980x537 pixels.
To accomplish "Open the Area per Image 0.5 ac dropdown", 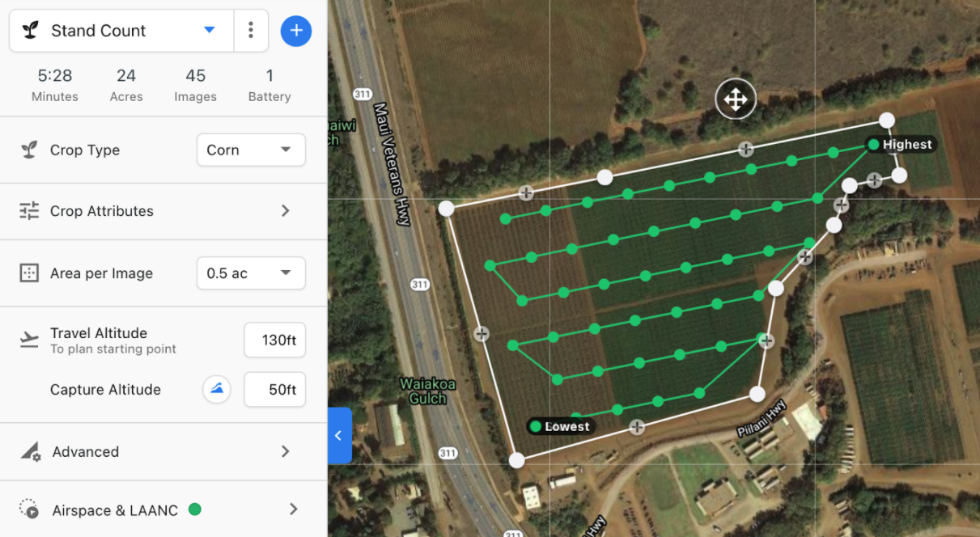I will [x=251, y=273].
